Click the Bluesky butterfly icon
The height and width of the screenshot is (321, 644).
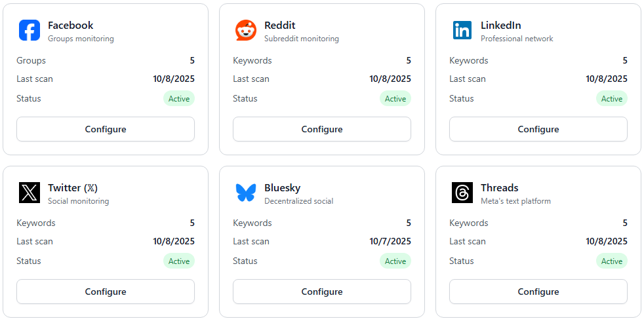coord(246,193)
